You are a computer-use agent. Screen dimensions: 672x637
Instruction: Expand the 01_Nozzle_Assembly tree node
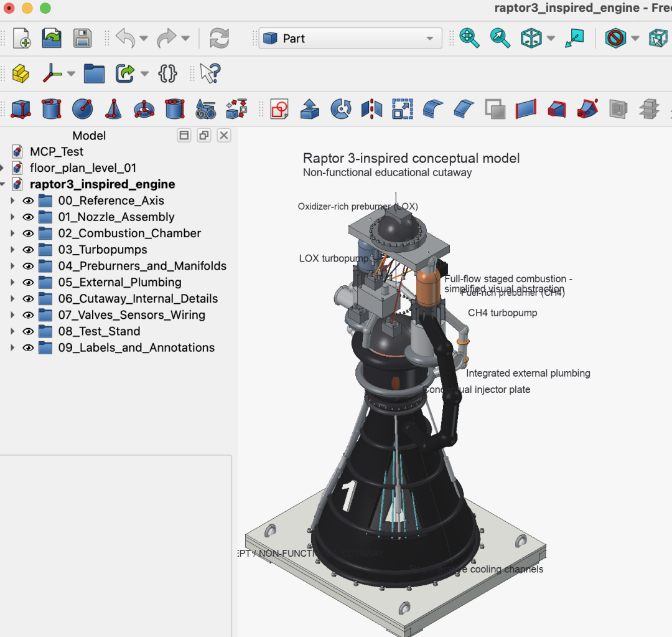(12, 217)
